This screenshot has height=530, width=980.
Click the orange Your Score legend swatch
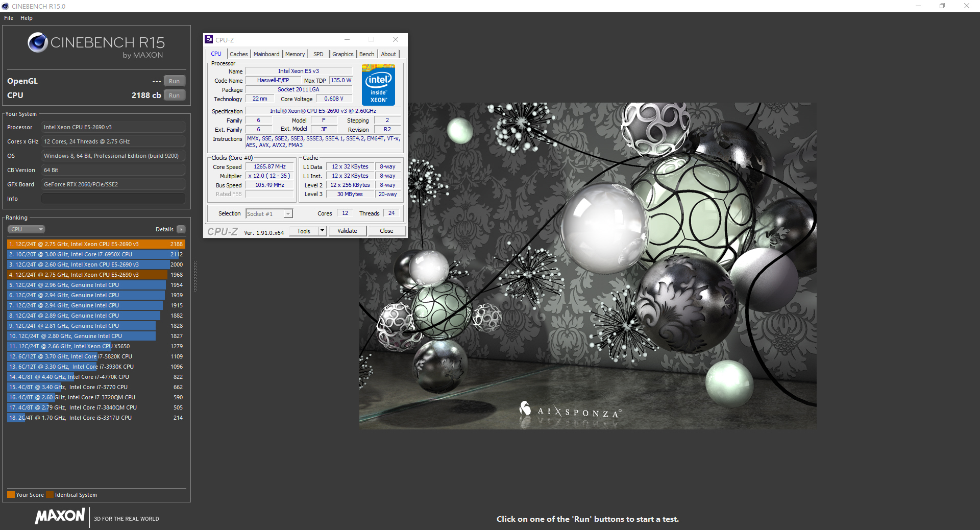(11, 494)
